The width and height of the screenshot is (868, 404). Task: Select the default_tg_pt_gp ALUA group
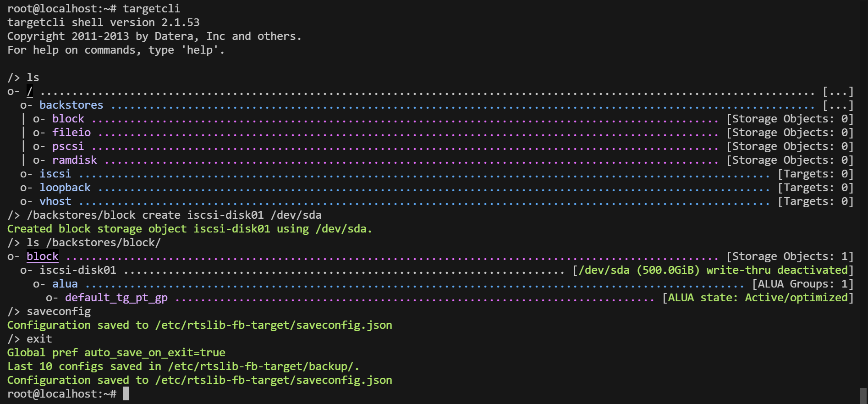[x=116, y=298]
